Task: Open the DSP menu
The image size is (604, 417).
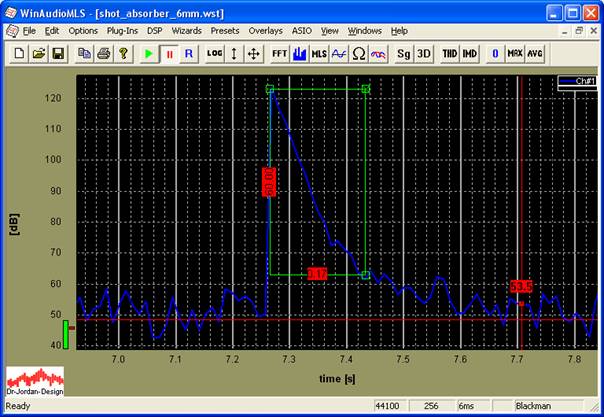Action: [154, 31]
